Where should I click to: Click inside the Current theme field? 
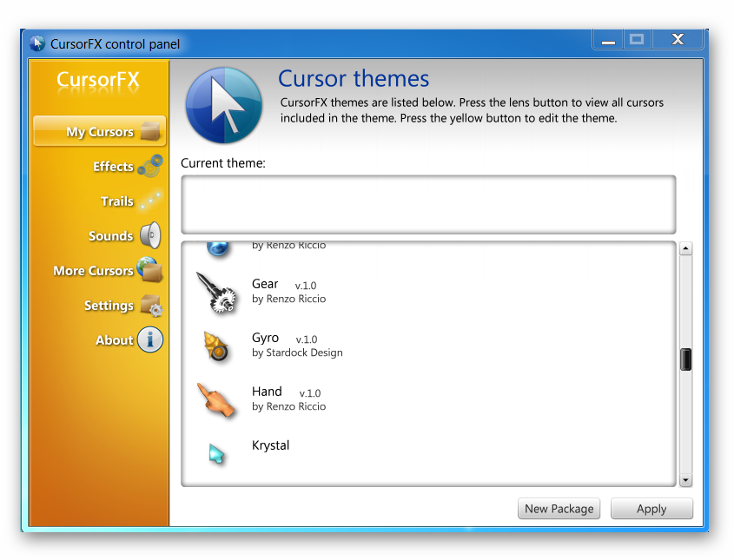click(x=428, y=203)
